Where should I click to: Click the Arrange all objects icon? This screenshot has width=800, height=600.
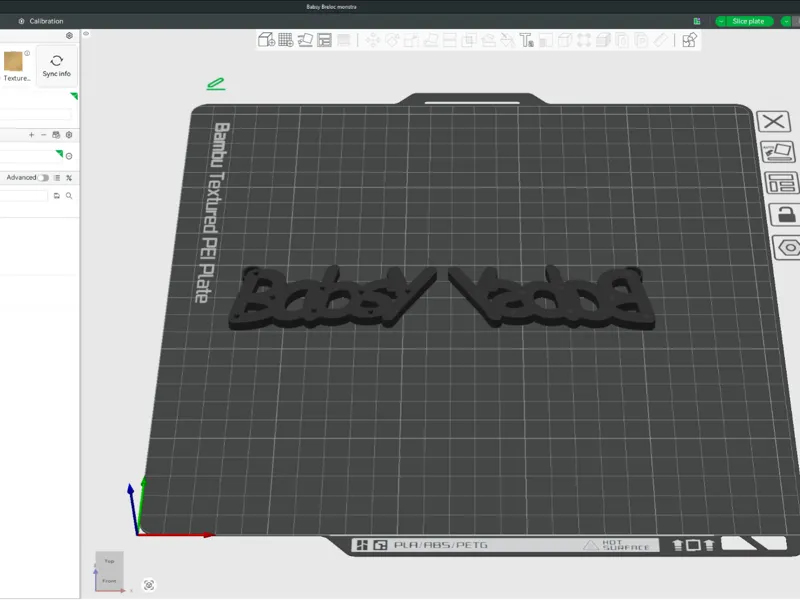324,40
